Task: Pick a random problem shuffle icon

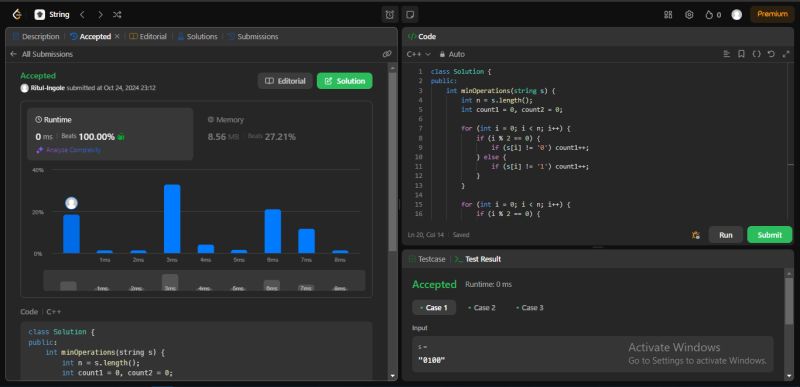Action: [117, 15]
